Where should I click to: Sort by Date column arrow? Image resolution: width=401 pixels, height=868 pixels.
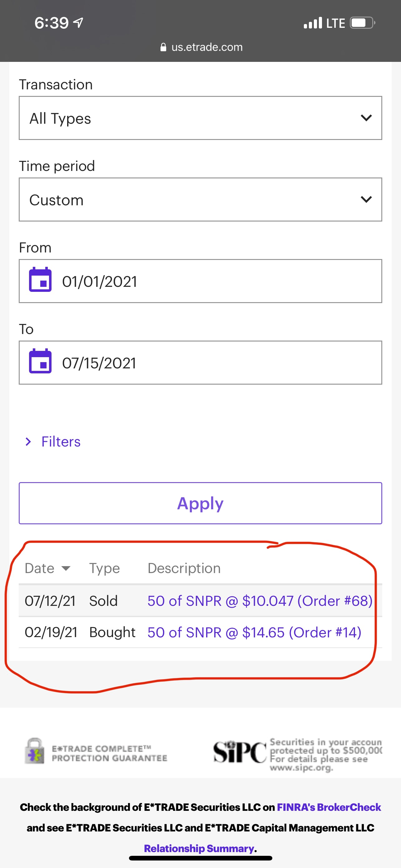click(x=66, y=568)
